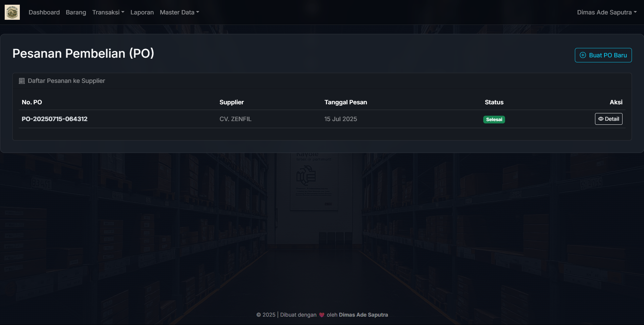Click the CV. ZENFIL supplier cell
The height and width of the screenshot is (325, 644).
tap(235, 119)
